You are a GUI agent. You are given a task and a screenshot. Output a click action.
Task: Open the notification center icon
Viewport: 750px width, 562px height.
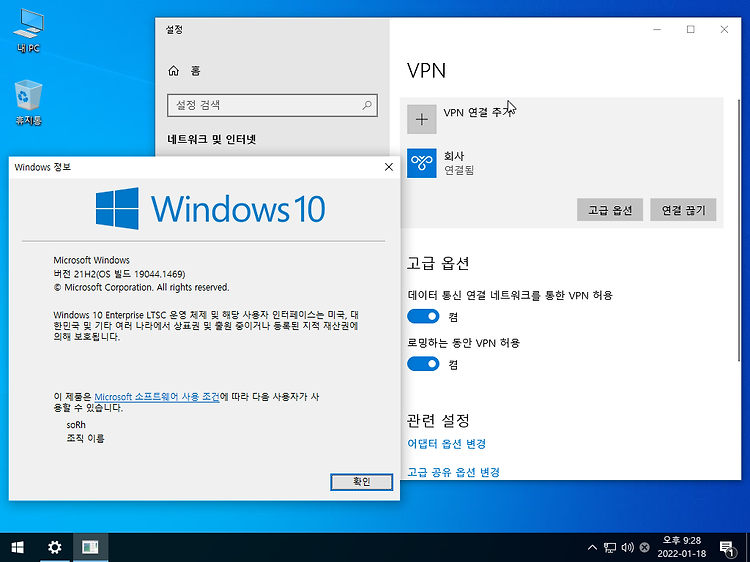pyautogui.click(x=727, y=549)
